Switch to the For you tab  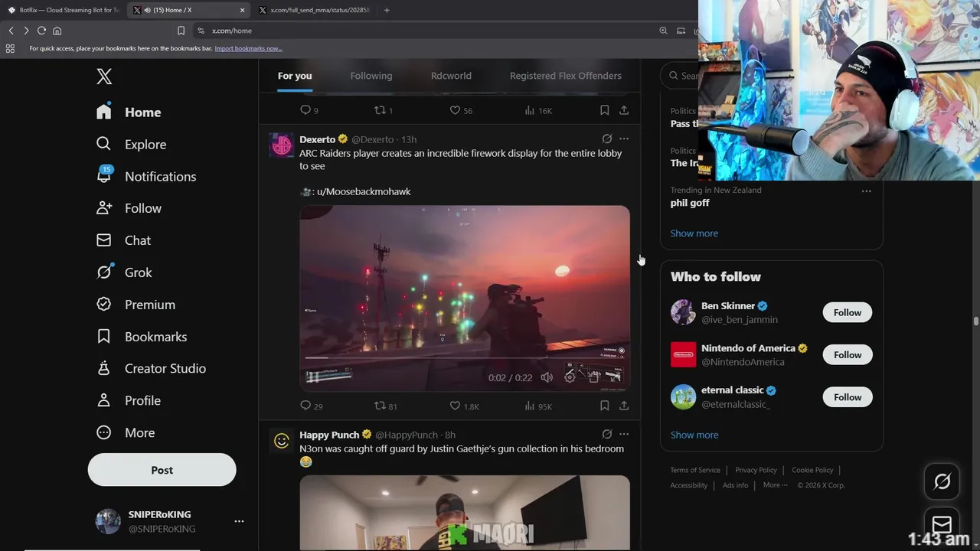(x=295, y=76)
